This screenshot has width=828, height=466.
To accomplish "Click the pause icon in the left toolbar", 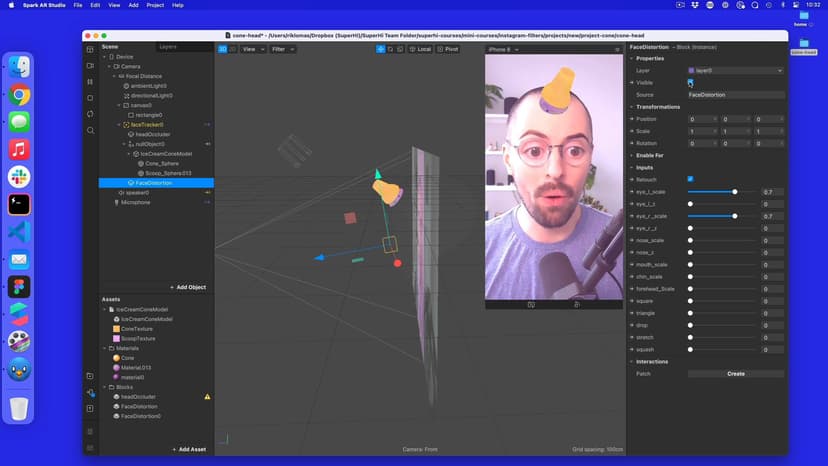I will coord(90,82).
